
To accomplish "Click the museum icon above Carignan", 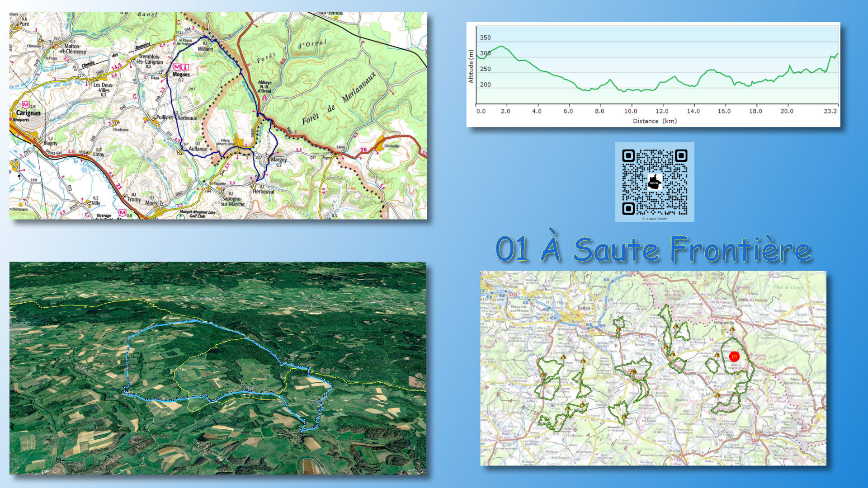I will [x=26, y=105].
